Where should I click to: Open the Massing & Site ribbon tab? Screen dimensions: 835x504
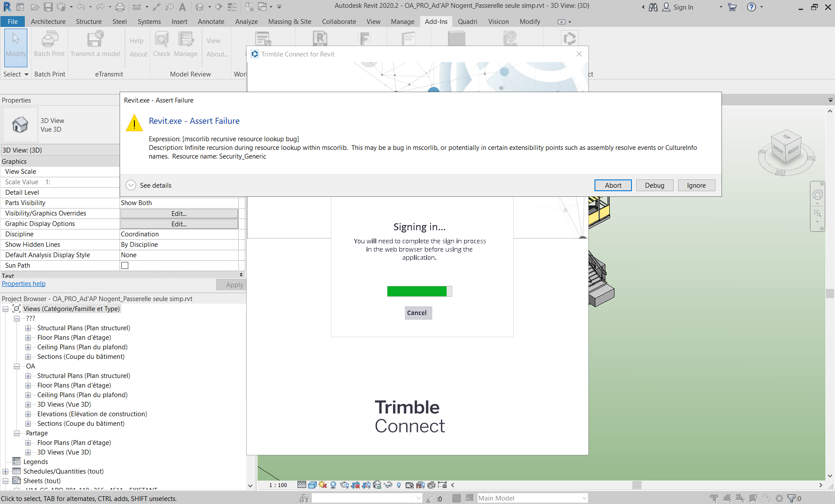pos(290,21)
